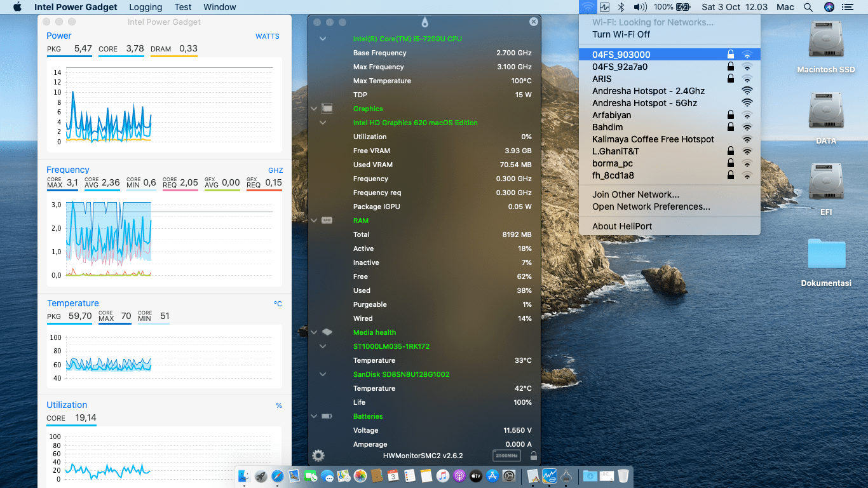Open the Logging menu

pos(146,7)
